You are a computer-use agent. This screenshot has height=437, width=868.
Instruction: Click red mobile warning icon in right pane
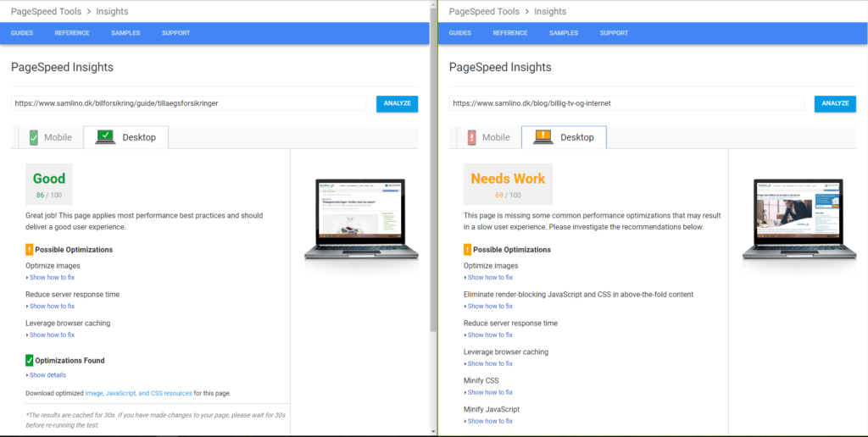(471, 137)
